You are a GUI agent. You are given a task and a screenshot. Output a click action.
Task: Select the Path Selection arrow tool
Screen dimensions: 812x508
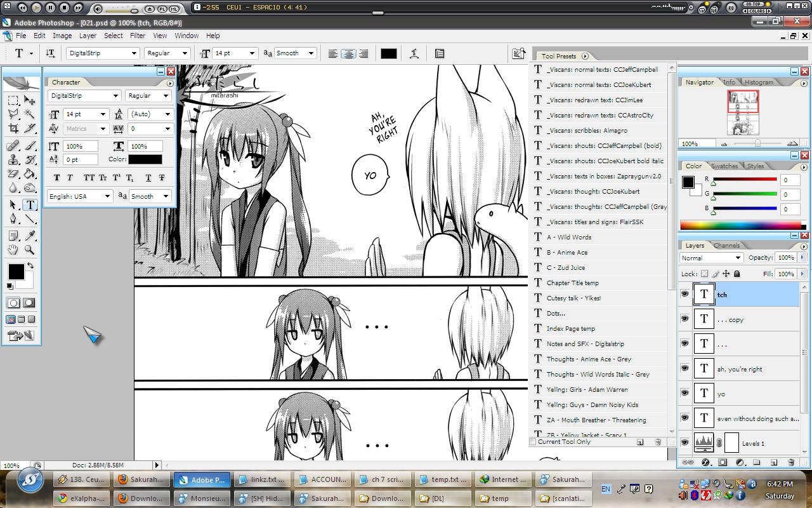[x=13, y=205]
